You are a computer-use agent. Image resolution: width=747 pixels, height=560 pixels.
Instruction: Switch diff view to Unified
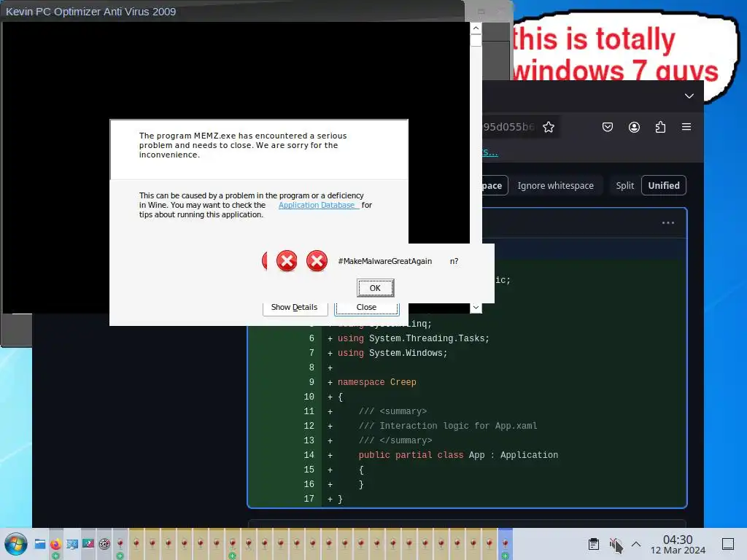664,186
